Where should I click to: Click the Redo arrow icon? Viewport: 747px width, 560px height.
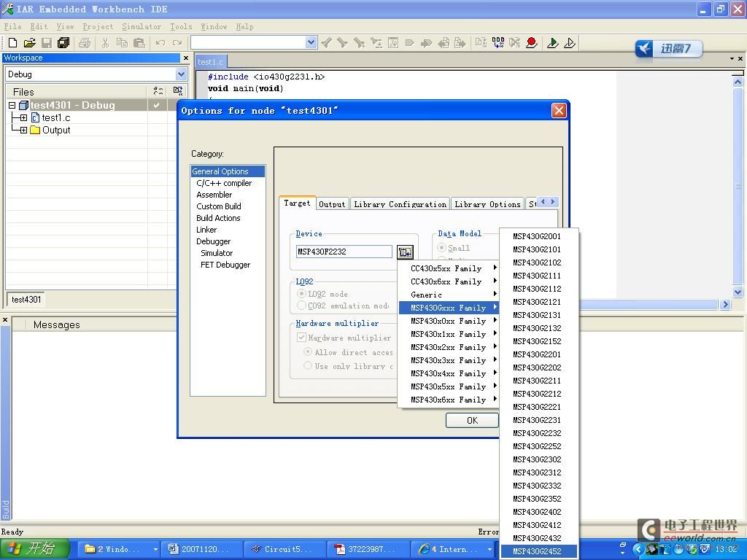[x=177, y=43]
